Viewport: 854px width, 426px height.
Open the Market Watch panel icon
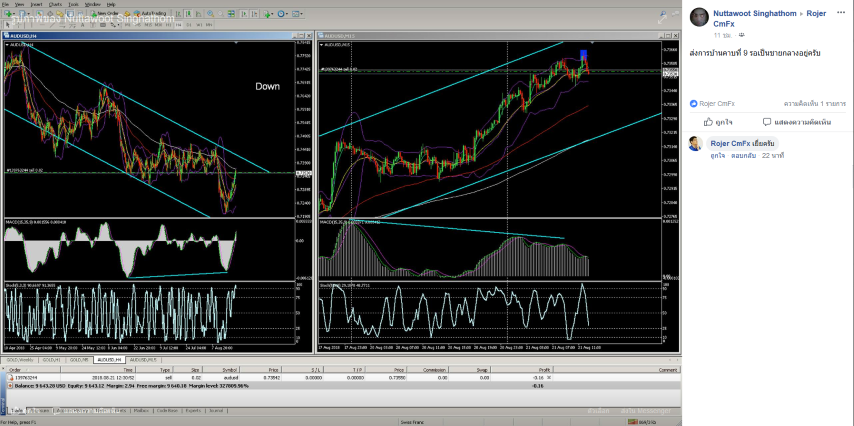pos(40,14)
